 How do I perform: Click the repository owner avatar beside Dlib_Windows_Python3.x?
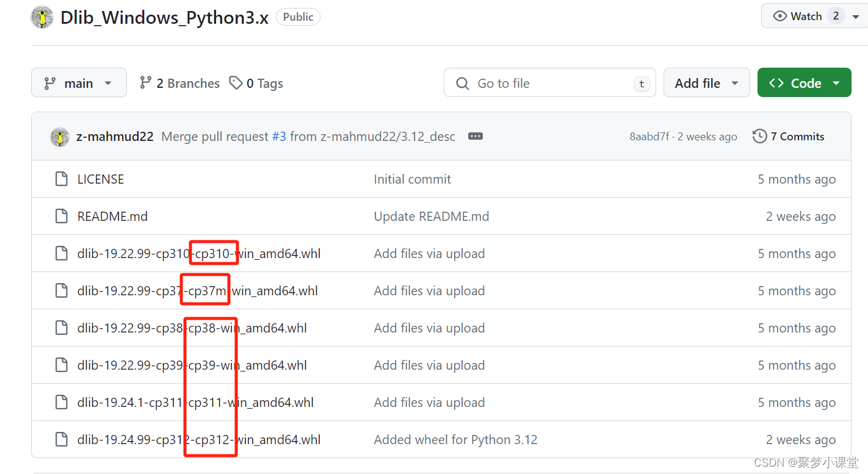42,17
